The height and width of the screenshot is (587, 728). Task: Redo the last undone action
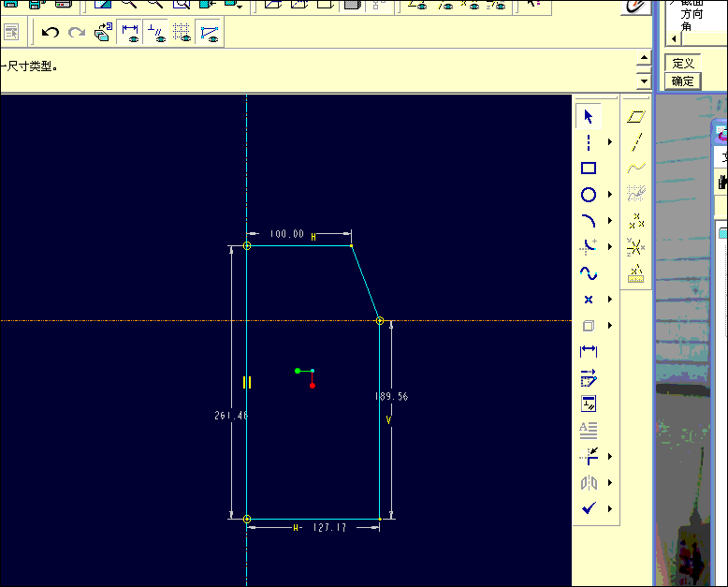(77, 32)
